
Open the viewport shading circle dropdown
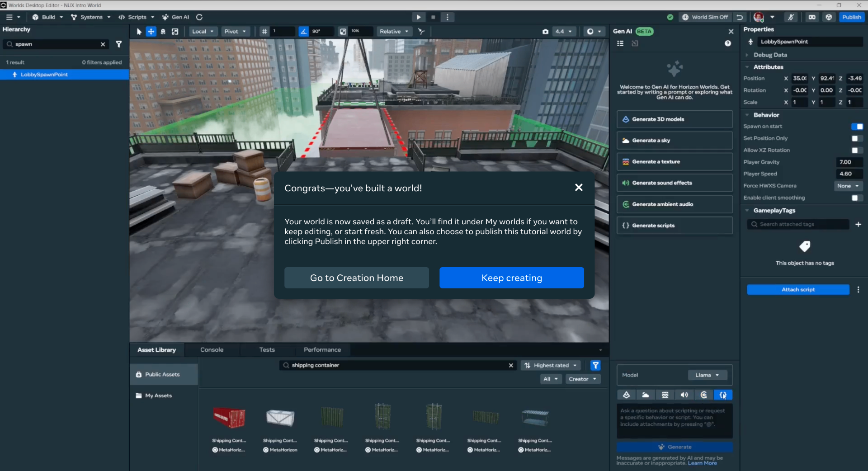click(594, 32)
